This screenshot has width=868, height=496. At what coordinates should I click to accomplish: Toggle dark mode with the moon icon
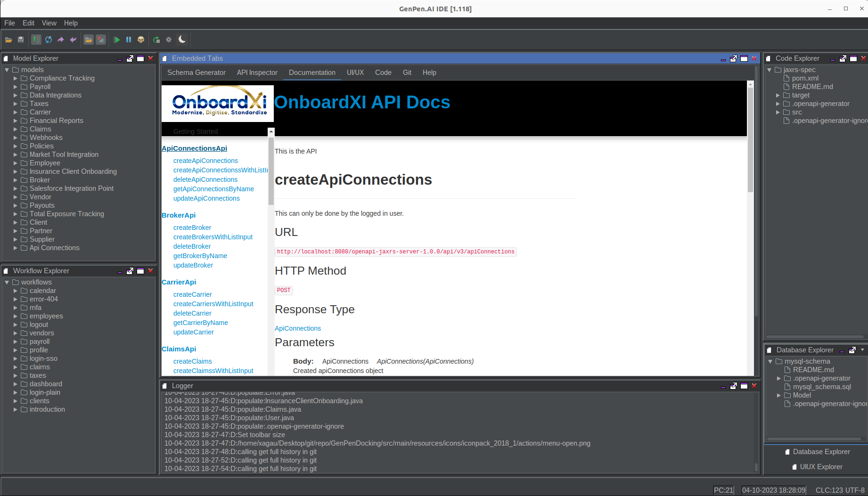[x=182, y=40]
